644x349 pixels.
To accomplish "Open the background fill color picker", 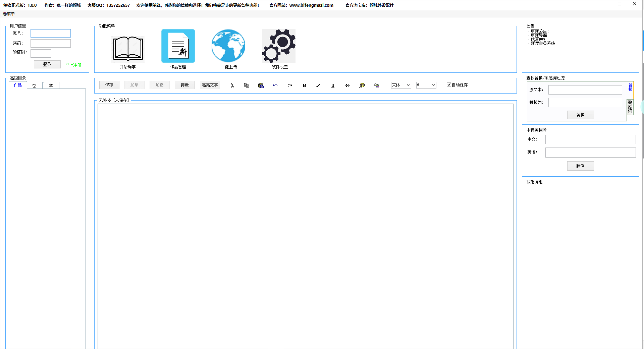I will [x=376, y=85].
